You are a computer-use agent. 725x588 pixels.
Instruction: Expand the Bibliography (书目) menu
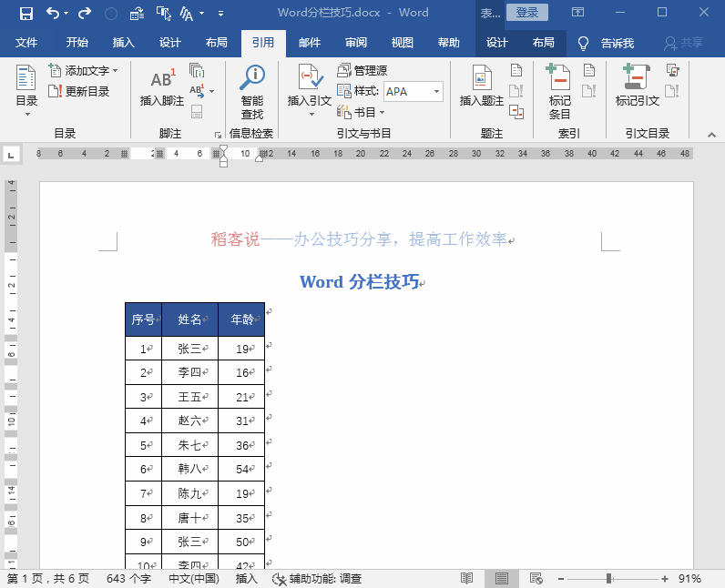[361, 112]
